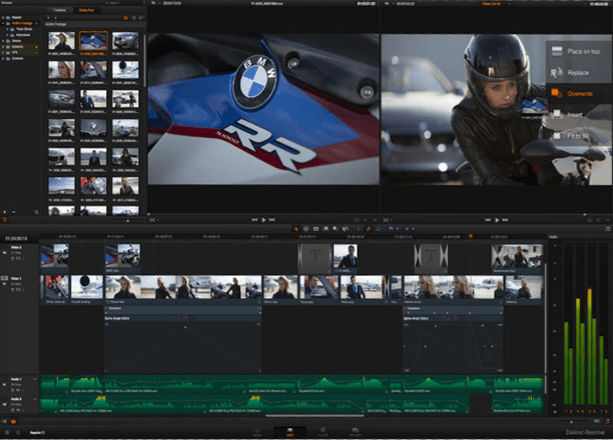Open the Color page icon at bottom
Image resolution: width=613 pixels, height=440 pixels.
pos(323,432)
